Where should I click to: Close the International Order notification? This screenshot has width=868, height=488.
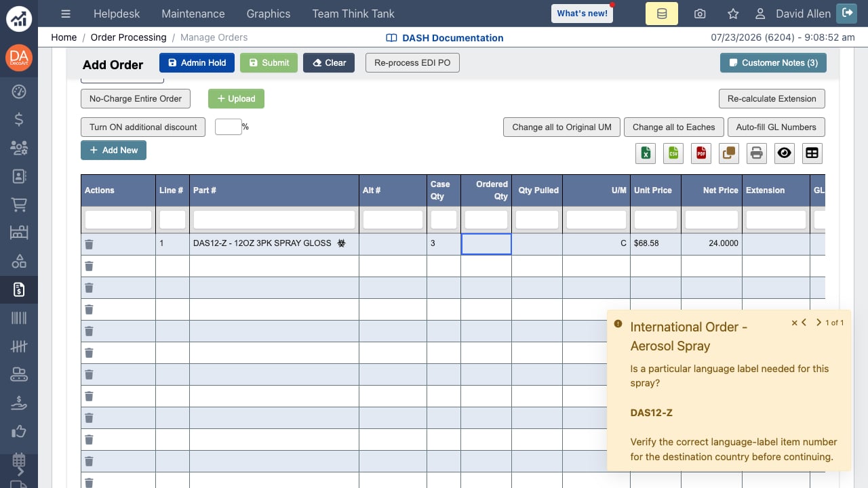point(795,323)
